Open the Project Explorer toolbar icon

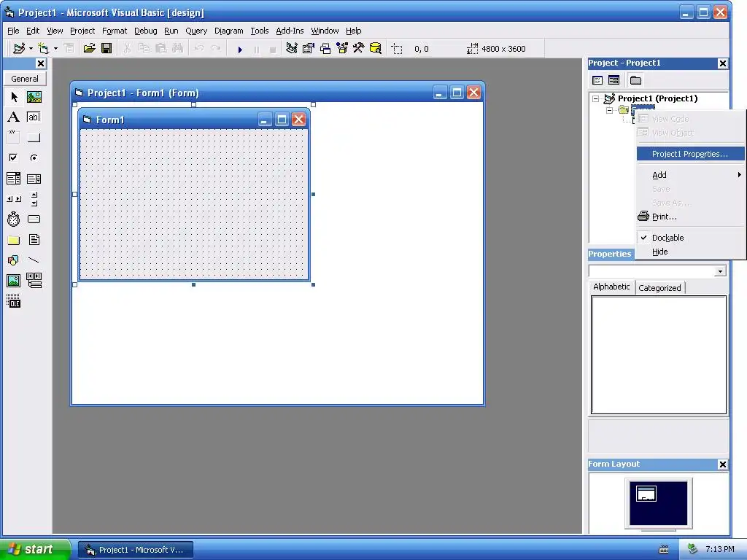click(292, 48)
